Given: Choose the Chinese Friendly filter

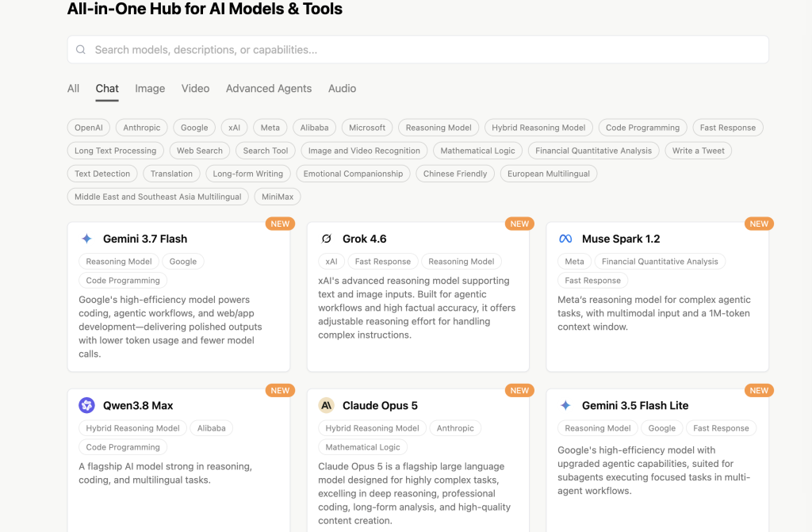Looking at the screenshot, I should pyautogui.click(x=455, y=174).
